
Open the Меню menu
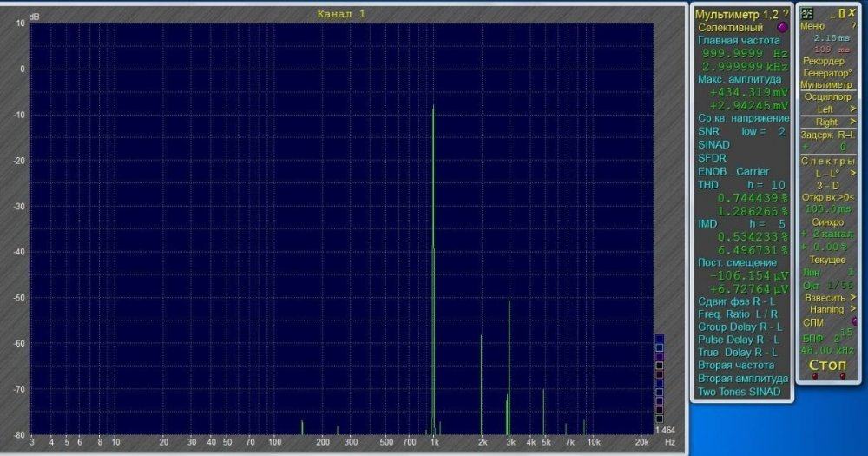point(812,26)
